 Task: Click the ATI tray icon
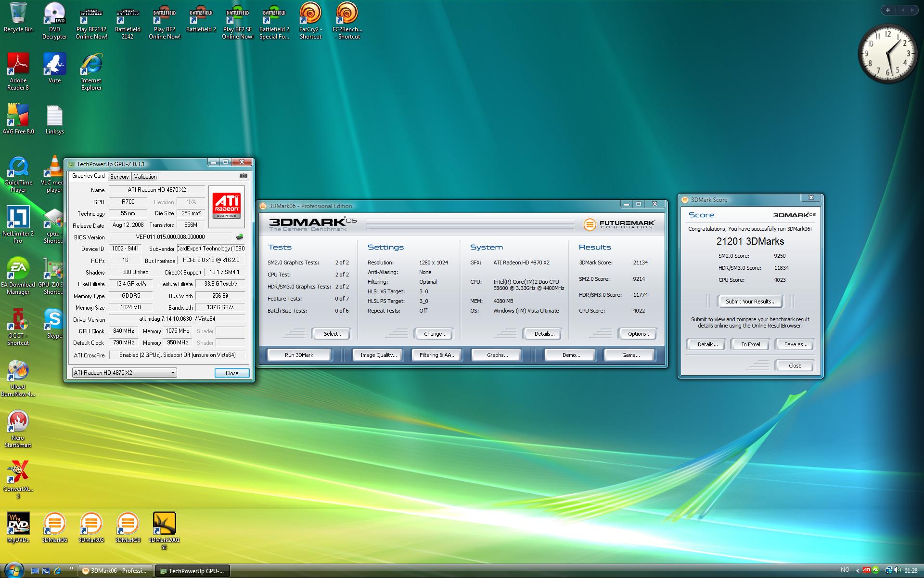click(866, 570)
